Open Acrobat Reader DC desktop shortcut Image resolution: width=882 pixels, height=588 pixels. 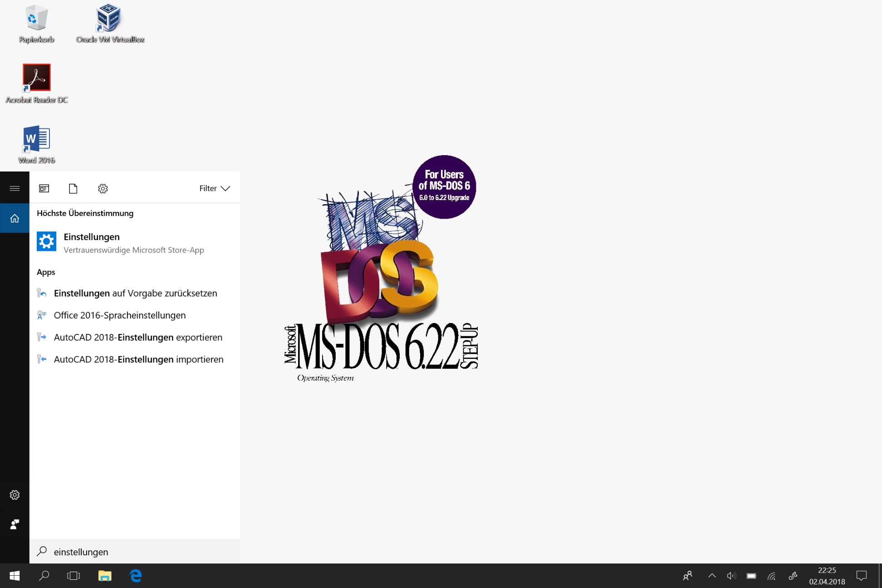pyautogui.click(x=37, y=84)
